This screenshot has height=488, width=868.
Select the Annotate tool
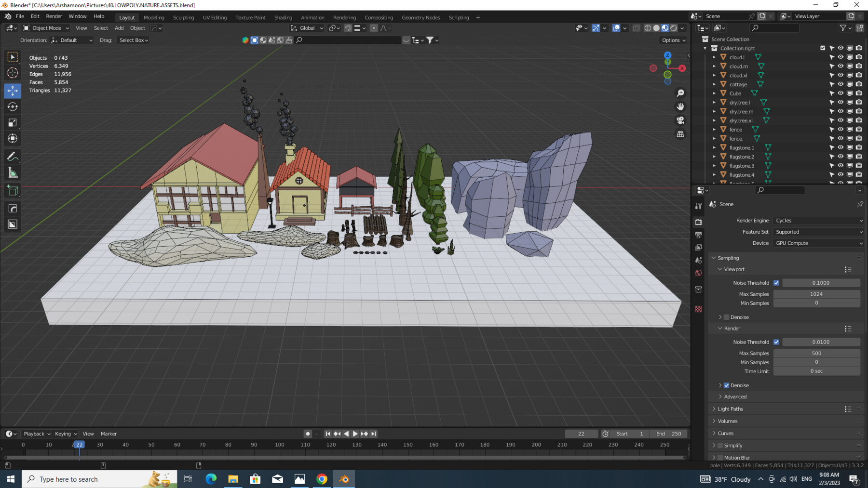(13, 156)
